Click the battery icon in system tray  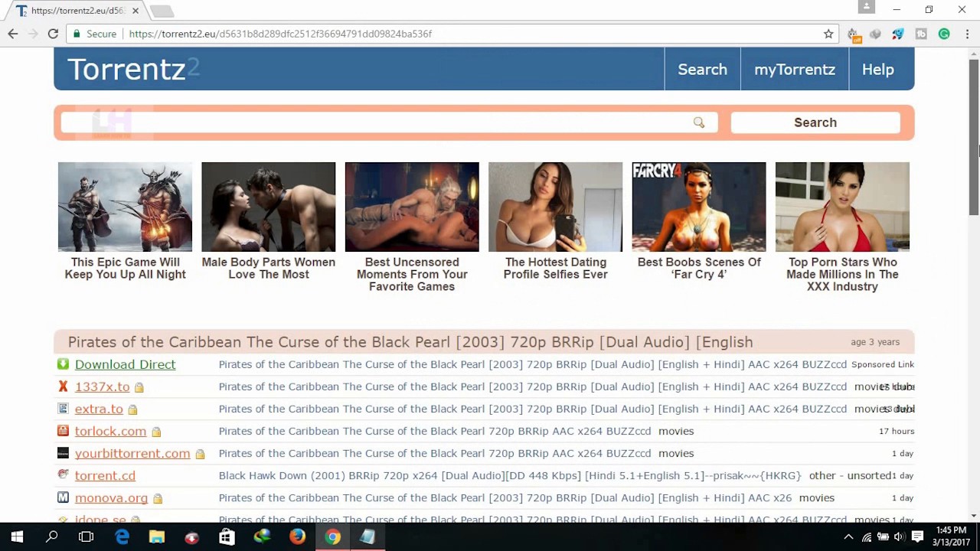(x=883, y=537)
